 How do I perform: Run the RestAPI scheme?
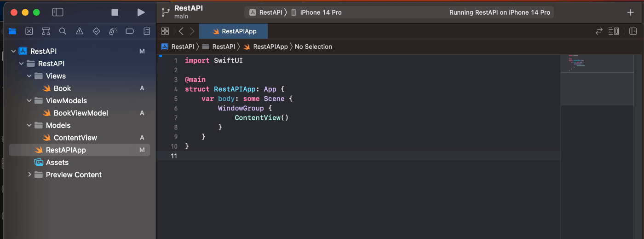[x=141, y=12]
